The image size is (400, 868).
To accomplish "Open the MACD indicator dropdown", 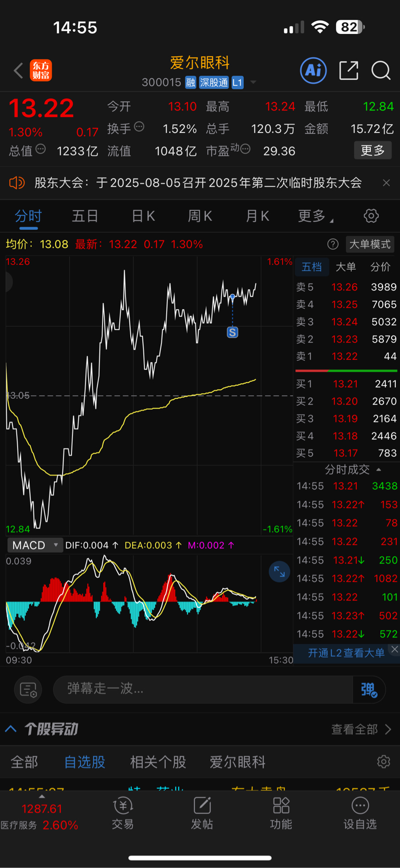I will [35, 545].
